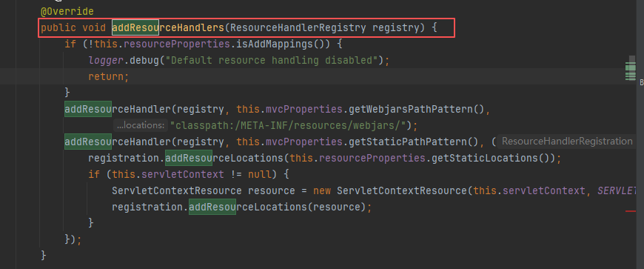Click addResourceHandler on the getStaticPathPattern line

point(117,142)
